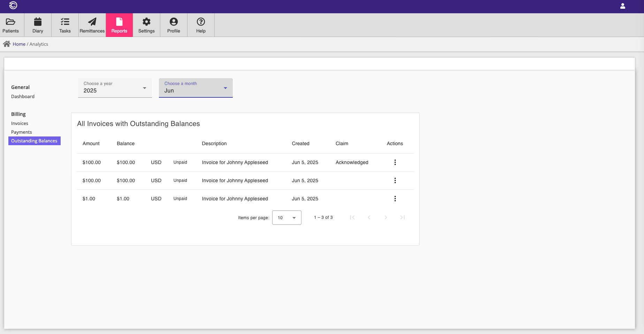644x334 pixels.
Task: Select the Reports tab
Action: (119, 25)
